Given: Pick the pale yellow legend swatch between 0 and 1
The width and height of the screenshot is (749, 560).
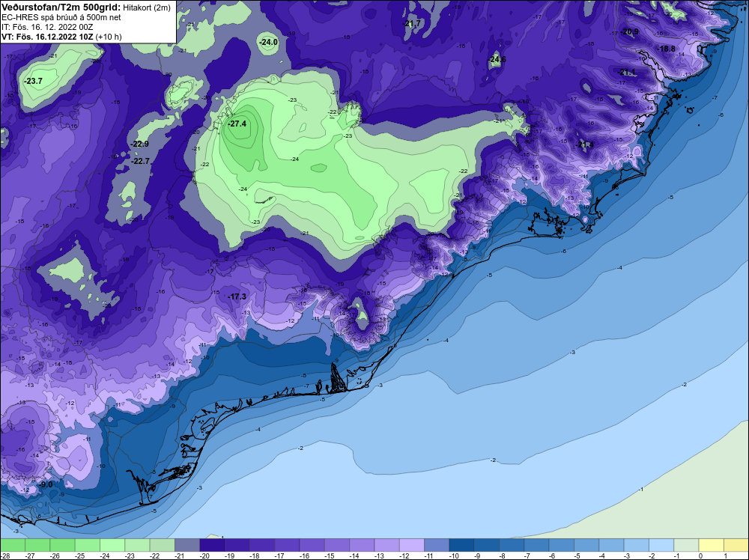Looking at the screenshot, I should click(x=712, y=545).
